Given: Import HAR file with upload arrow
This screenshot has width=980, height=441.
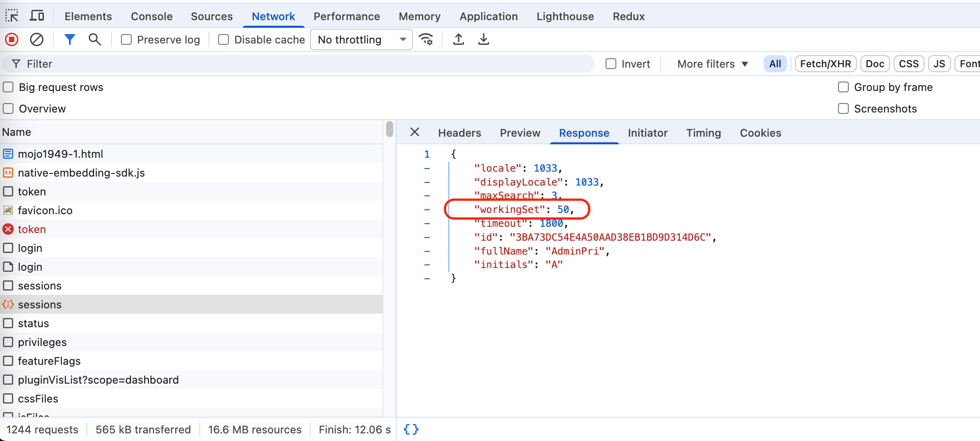Looking at the screenshot, I should pos(458,39).
